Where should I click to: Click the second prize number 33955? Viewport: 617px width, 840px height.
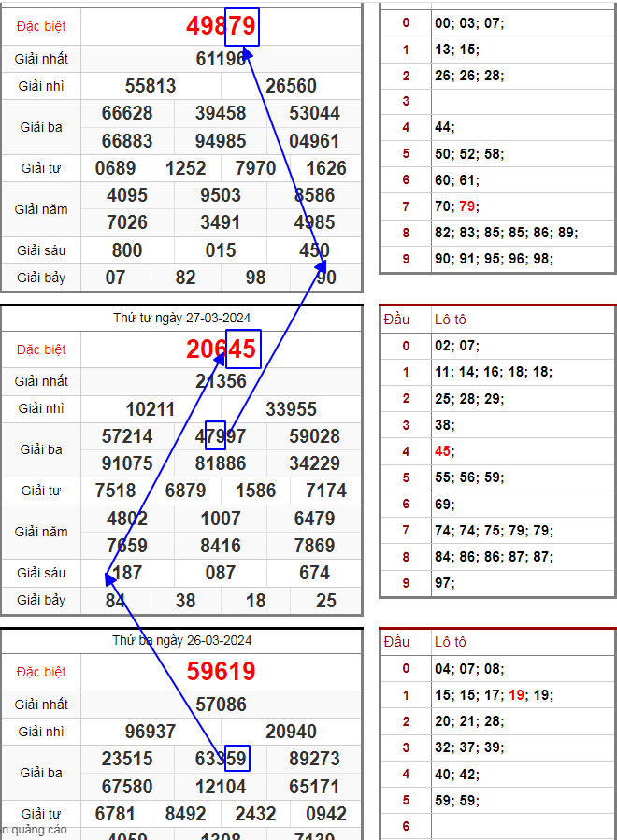click(x=291, y=409)
